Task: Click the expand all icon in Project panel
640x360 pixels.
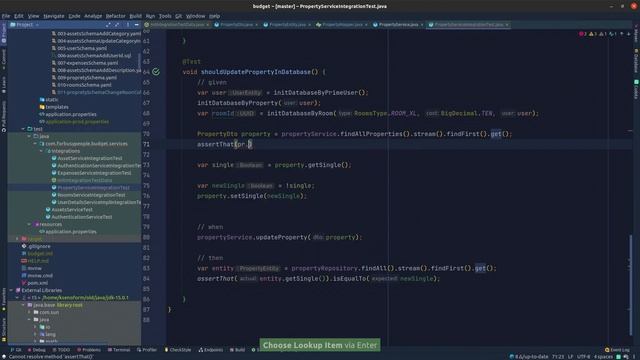Action: tap(108, 25)
